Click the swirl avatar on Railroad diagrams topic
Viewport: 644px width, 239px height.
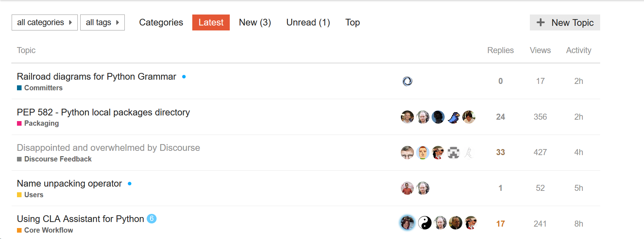point(408,81)
